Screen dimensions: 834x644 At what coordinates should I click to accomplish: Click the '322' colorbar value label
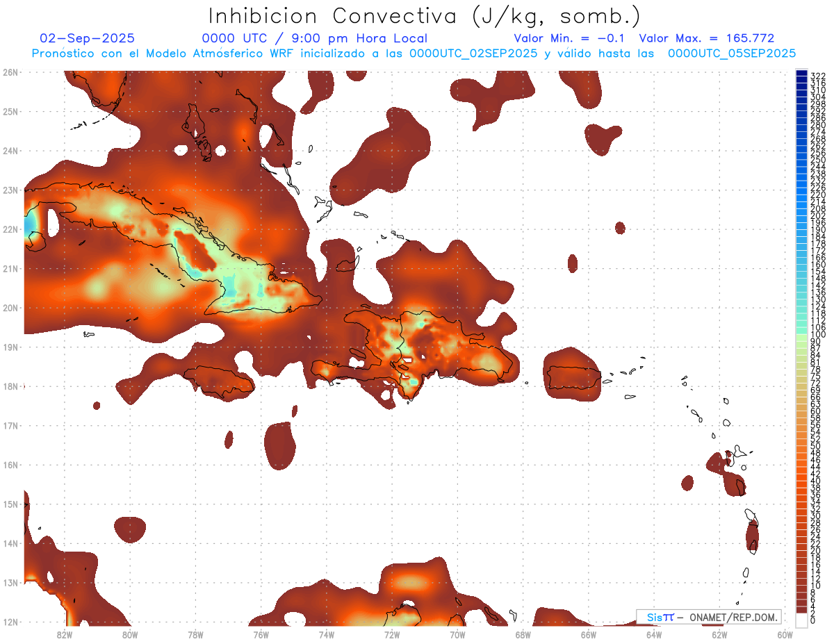[x=818, y=76]
